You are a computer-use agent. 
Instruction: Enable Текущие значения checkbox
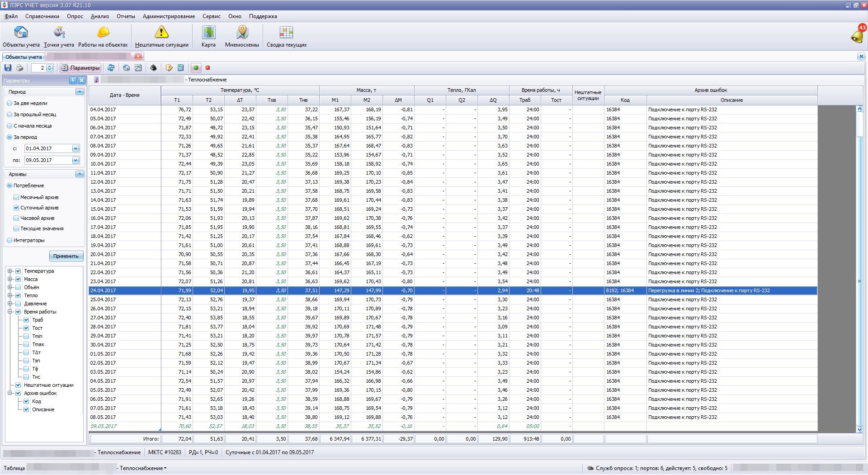click(16, 228)
